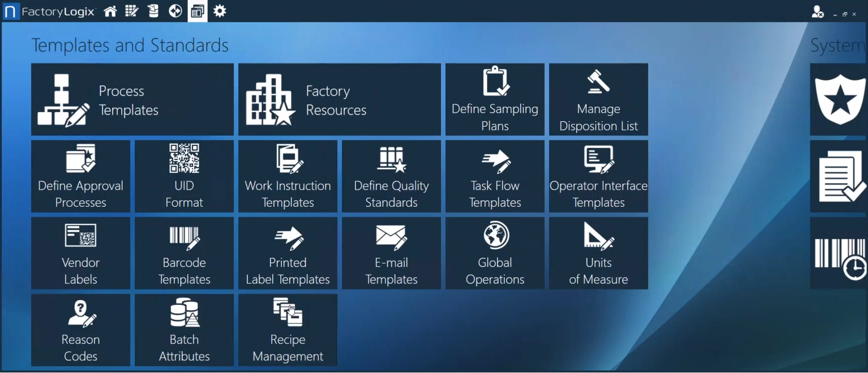Select the Vendor Labels tile
The image size is (868, 373).
tap(80, 253)
